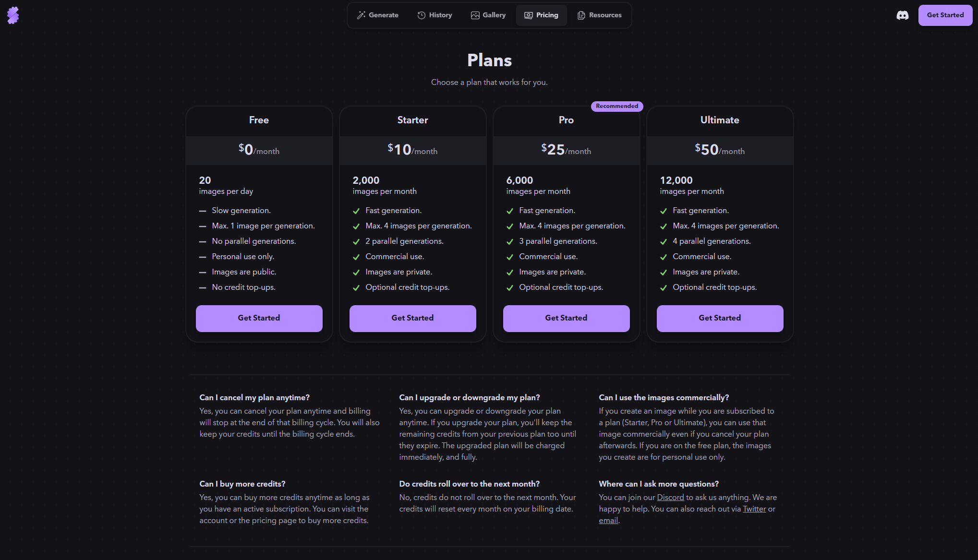978x560 pixels.
Task: Go to the Gallery tab
Action: tap(494, 15)
